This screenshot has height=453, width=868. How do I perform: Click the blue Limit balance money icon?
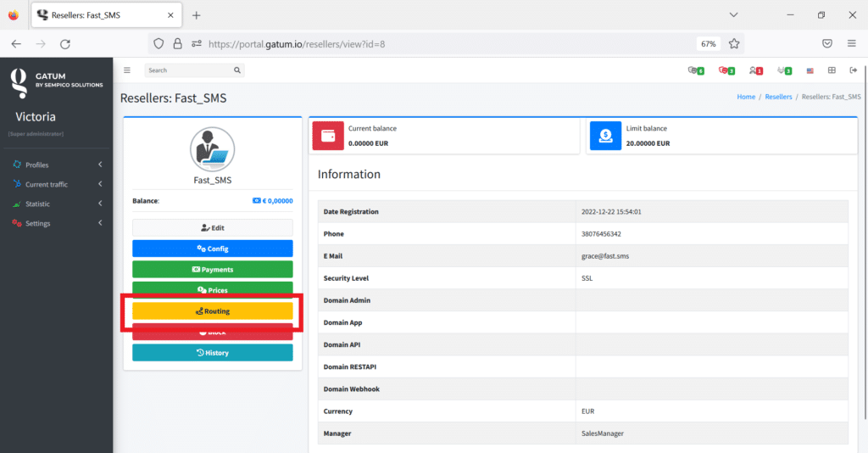tap(605, 136)
